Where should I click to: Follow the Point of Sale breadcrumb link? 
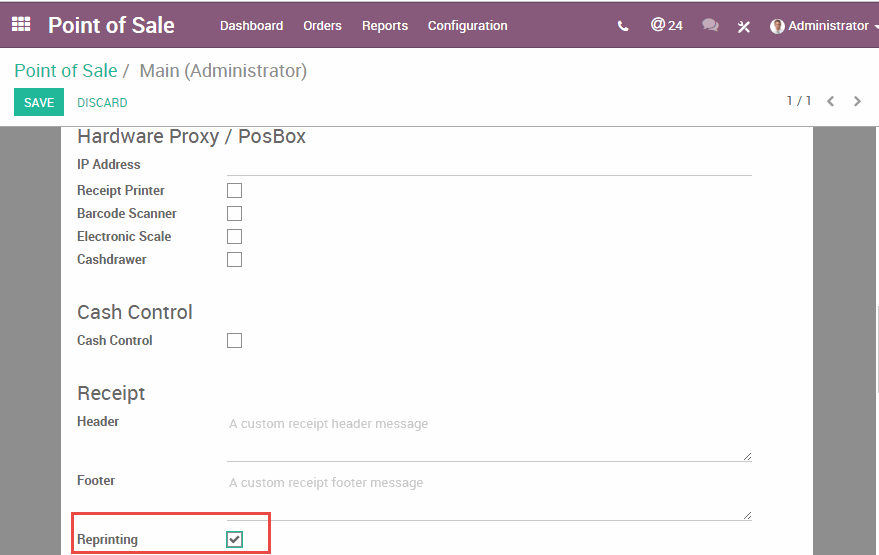pos(65,71)
